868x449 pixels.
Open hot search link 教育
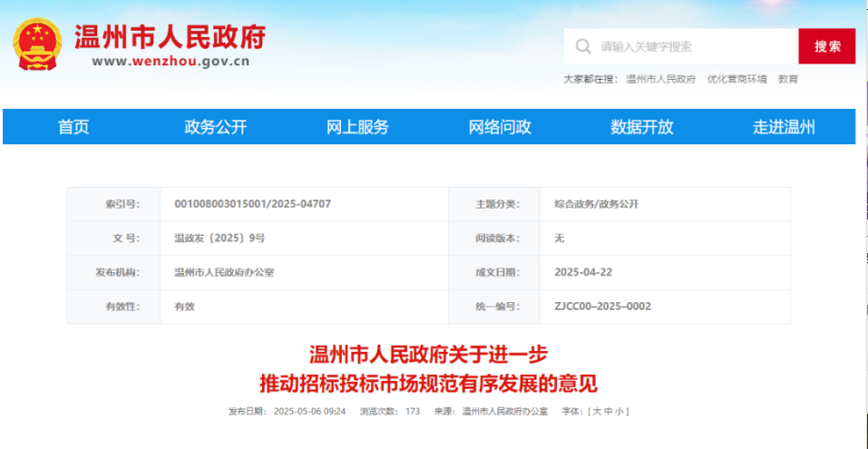click(788, 80)
